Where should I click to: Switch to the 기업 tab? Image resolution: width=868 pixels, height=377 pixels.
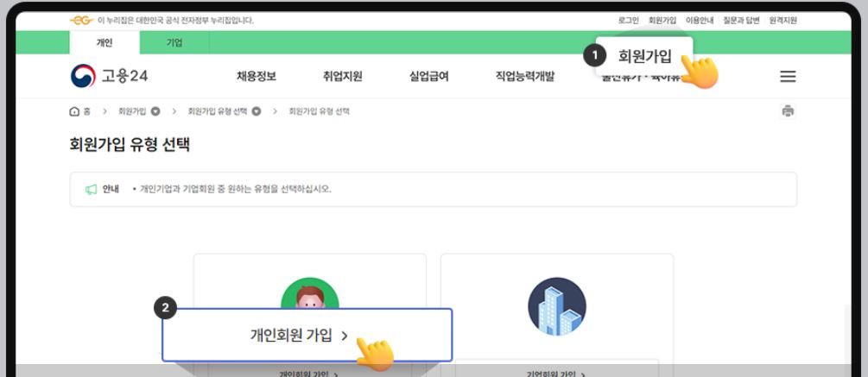click(x=174, y=42)
